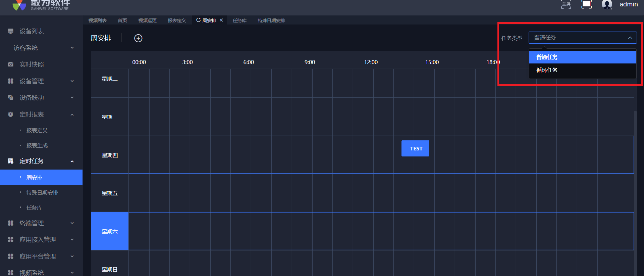Close the 周安排 tab

coord(221,20)
